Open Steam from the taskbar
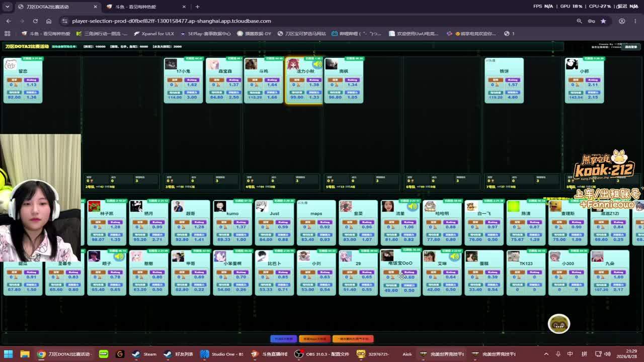This screenshot has width=644, height=362. [x=145, y=354]
